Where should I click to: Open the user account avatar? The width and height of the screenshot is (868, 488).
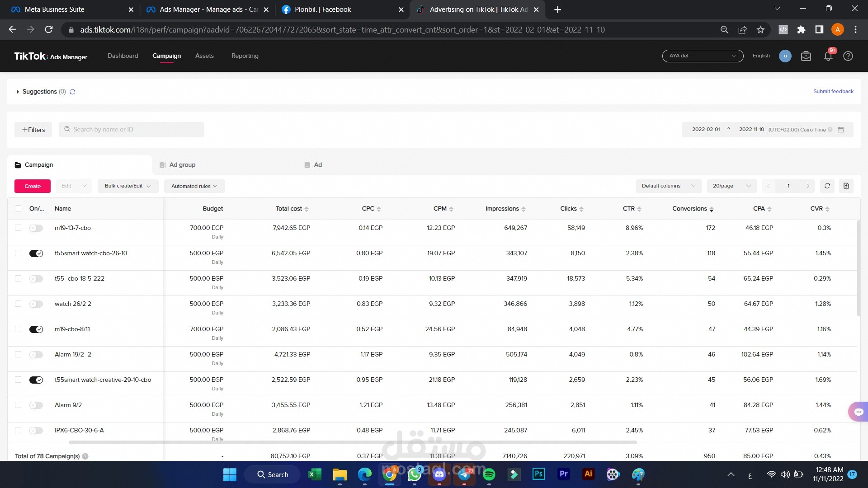tap(785, 56)
